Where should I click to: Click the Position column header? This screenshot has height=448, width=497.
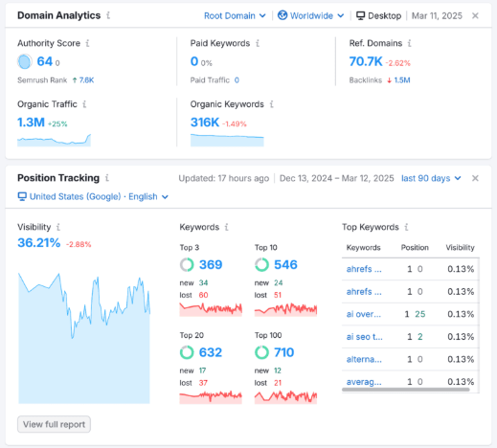[x=415, y=248]
